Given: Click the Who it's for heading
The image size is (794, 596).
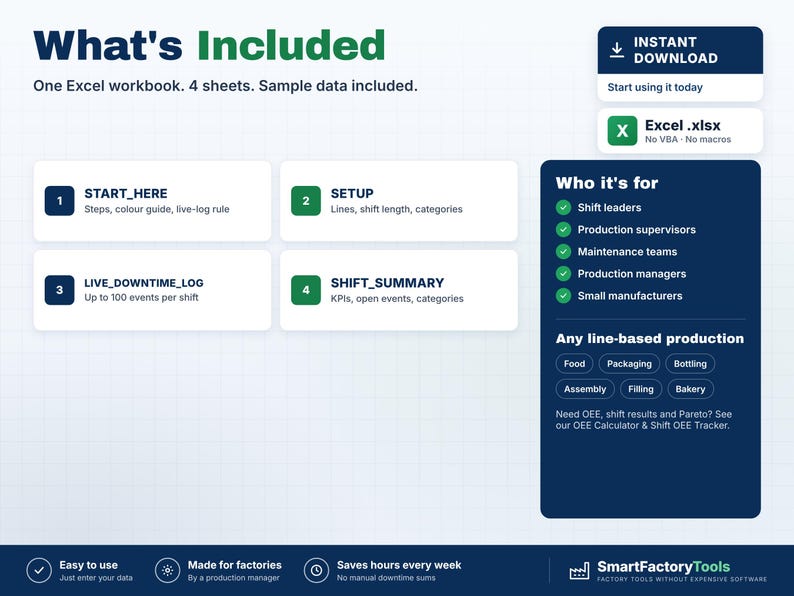Looking at the screenshot, I should (x=607, y=183).
